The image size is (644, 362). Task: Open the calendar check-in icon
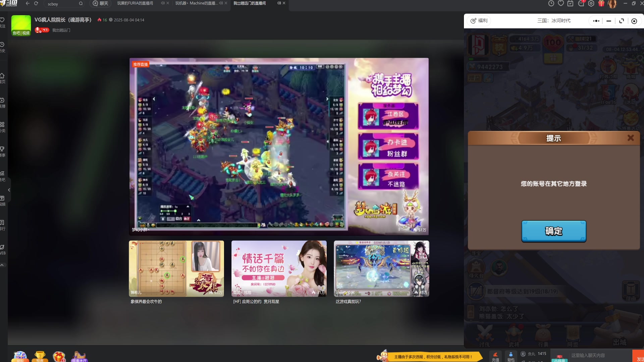(x=571, y=3)
